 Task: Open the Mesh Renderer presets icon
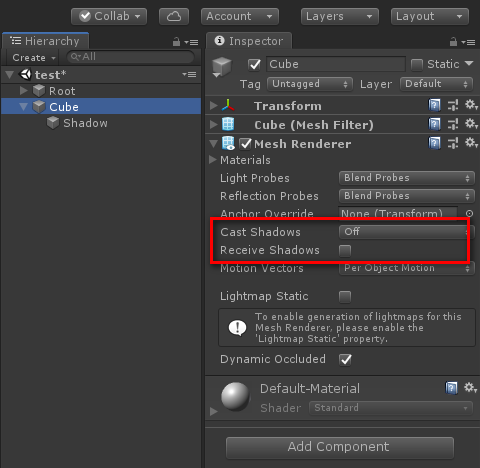(x=453, y=143)
